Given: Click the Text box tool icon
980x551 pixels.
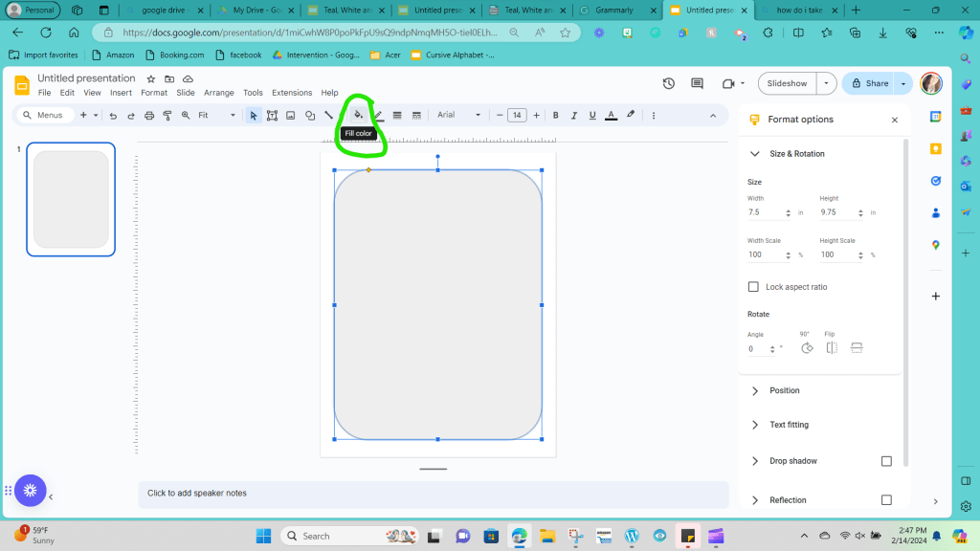Looking at the screenshot, I should pos(272,116).
